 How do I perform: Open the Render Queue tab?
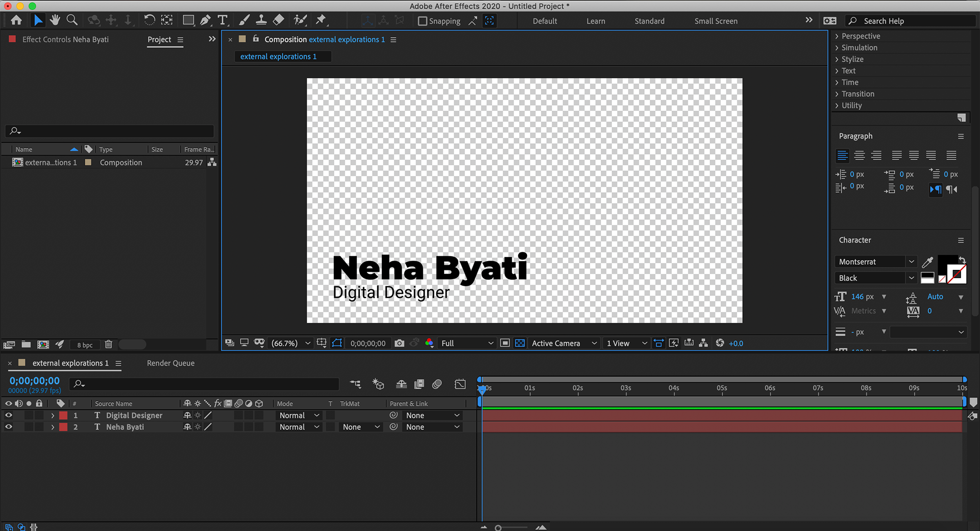click(170, 363)
